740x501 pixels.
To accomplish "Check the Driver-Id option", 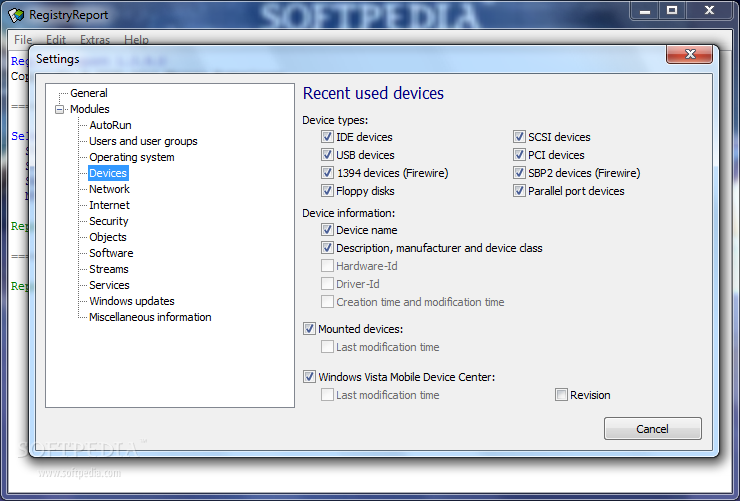I will 327,284.
